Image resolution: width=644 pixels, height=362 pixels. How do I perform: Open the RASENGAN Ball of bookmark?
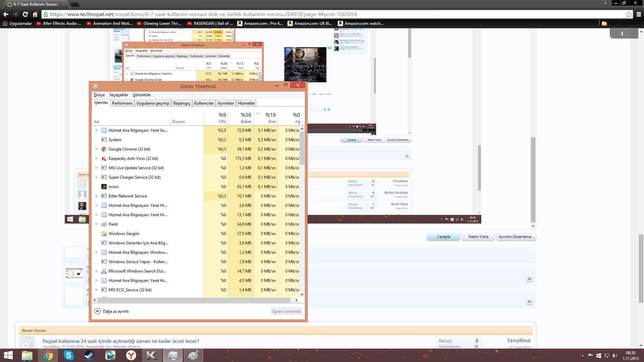point(210,23)
